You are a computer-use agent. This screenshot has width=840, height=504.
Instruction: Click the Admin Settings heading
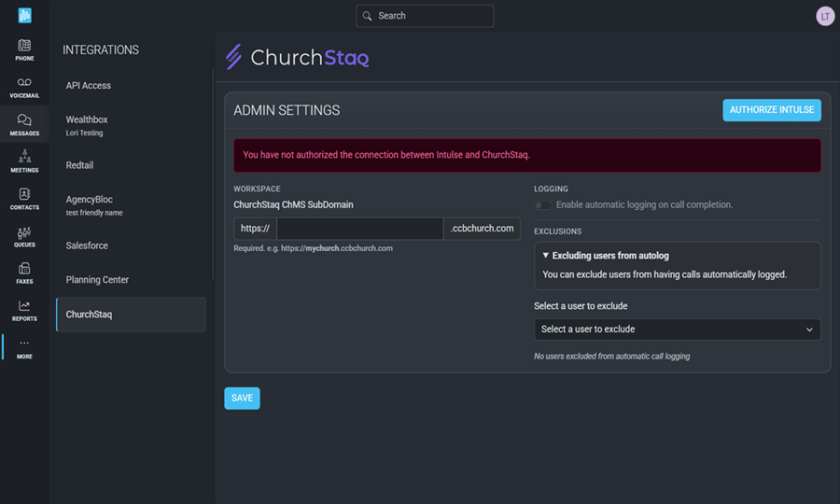coord(287,110)
